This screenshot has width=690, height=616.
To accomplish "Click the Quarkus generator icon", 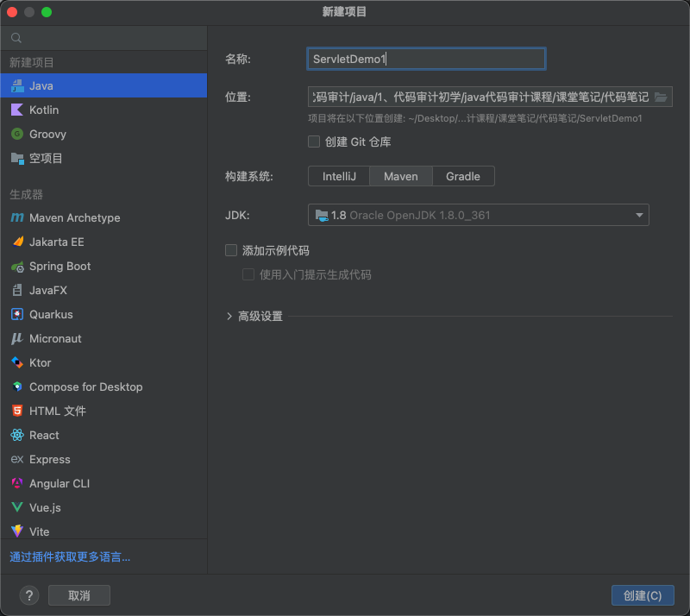I will tap(16, 314).
